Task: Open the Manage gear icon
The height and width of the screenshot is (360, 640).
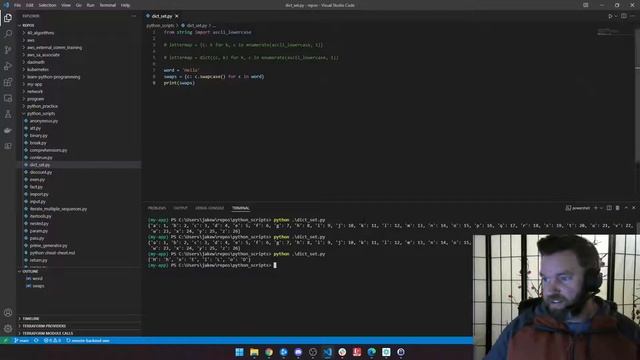Action: [8, 329]
